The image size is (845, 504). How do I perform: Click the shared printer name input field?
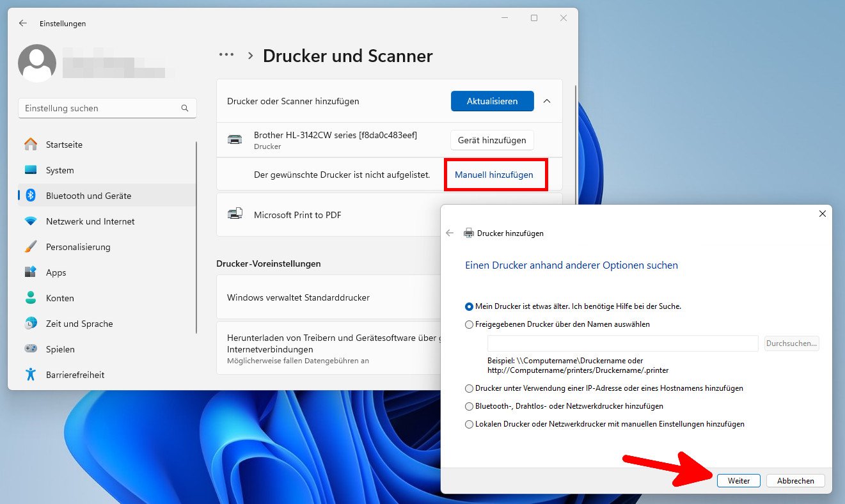(x=622, y=343)
